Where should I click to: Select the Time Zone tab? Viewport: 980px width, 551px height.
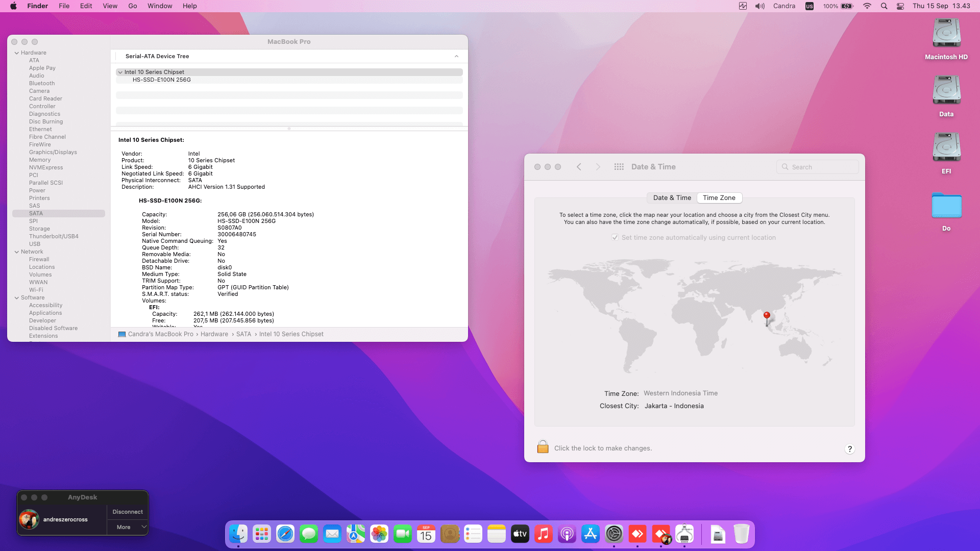pyautogui.click(x=719, y=198)
